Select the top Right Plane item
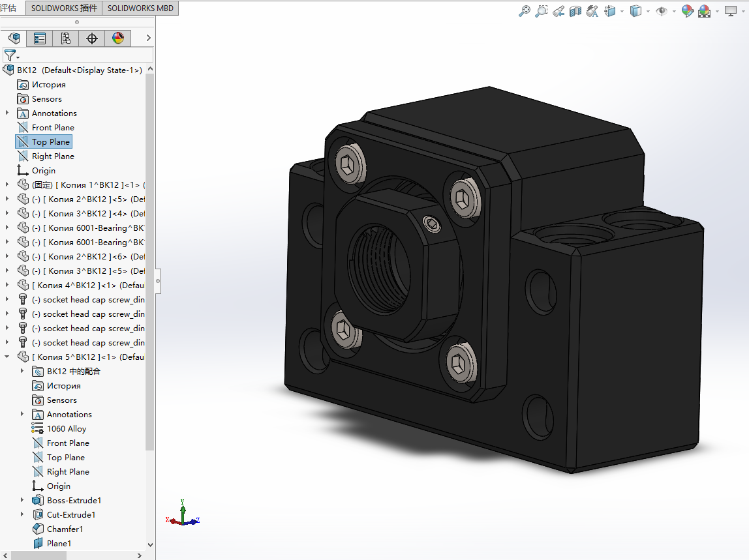Viewport: 749px width, 560px height. [53, 156]
